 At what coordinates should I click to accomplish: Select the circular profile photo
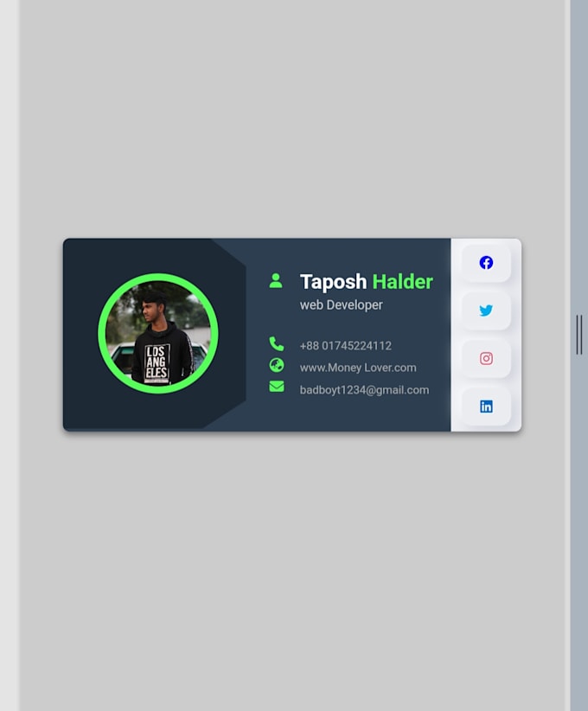coord(157,333)
